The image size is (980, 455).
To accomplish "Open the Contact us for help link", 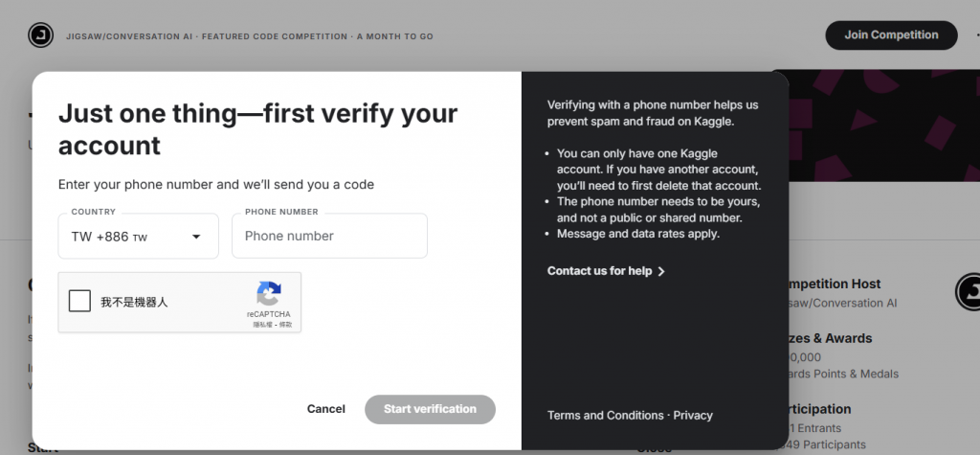I will (x=600, y=271).
